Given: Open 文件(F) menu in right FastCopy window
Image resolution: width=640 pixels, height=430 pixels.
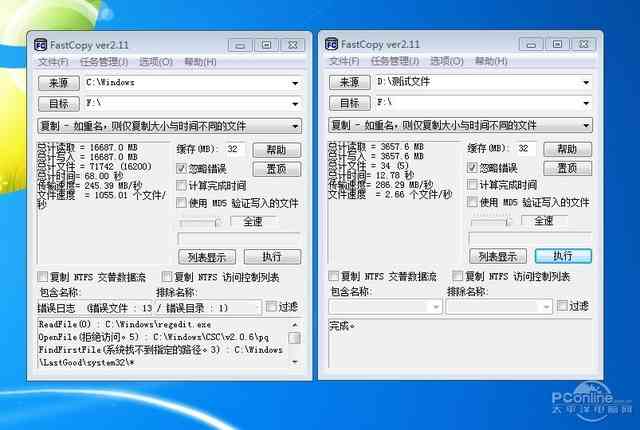Looking at the screenshot, I should coord(344,61).
